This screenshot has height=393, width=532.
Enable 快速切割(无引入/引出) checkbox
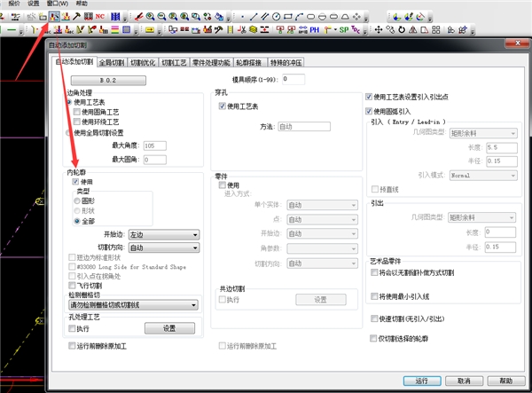tap(369, 318)
